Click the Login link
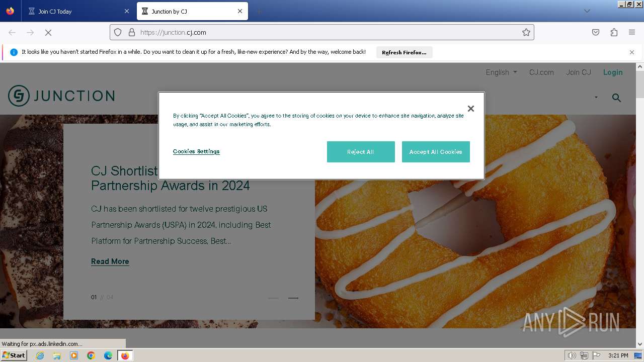 (613, 72)
